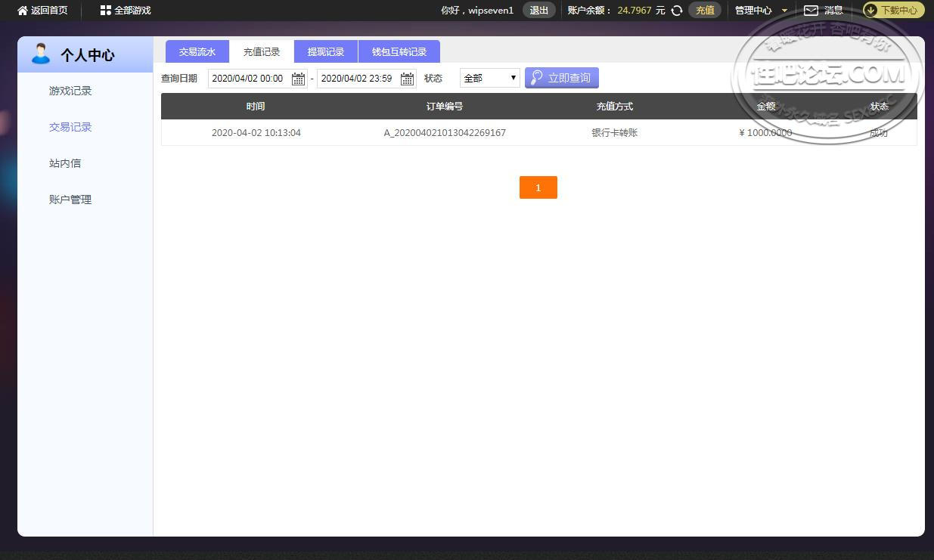This screenshot has height=560, width=934.
Task: Open 站内信 in the sidebar
Action: point(65,163)
